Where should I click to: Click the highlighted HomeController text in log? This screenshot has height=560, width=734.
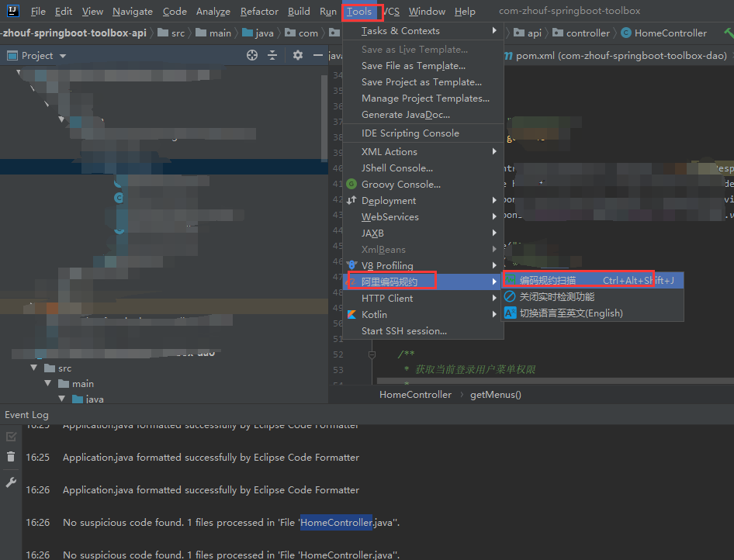337,522
